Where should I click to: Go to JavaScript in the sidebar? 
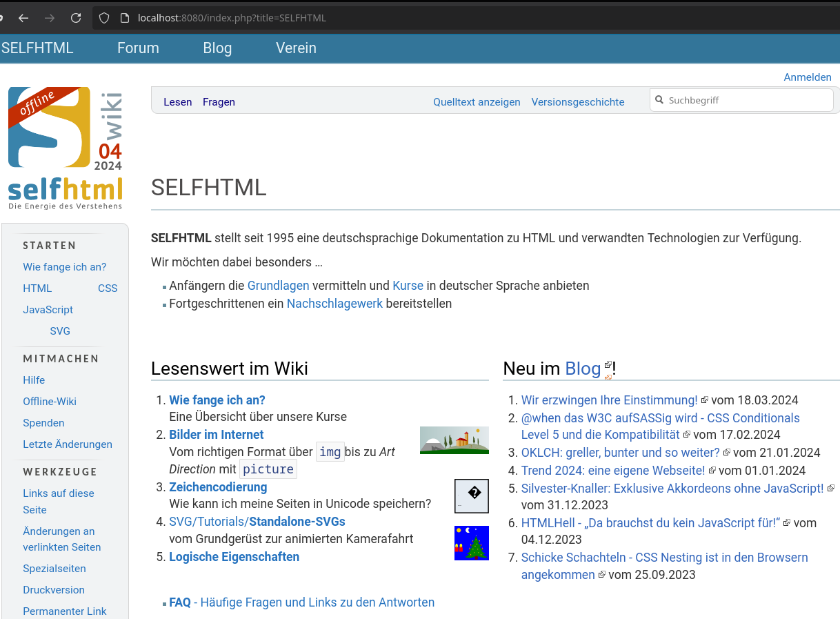pyautogui.click(x=48, y=310)
